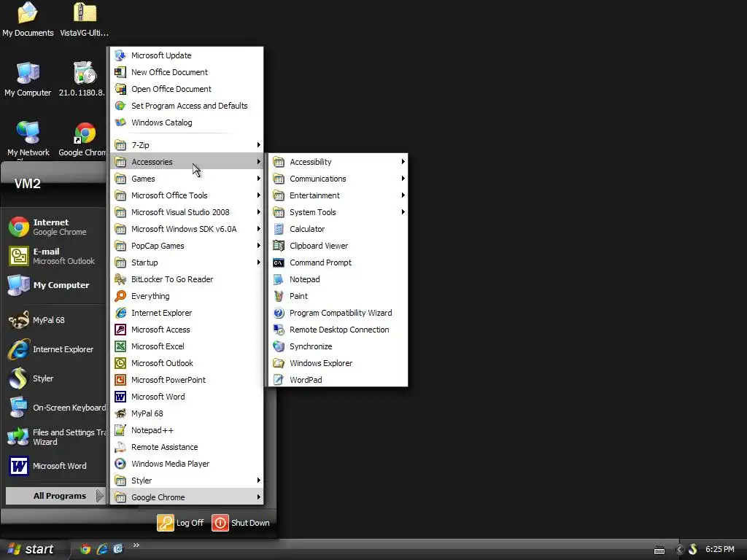The height and width of the screenshot is (560, 747).
Task: Expand Entertainment submenu
Action: [x=338, y=195]
